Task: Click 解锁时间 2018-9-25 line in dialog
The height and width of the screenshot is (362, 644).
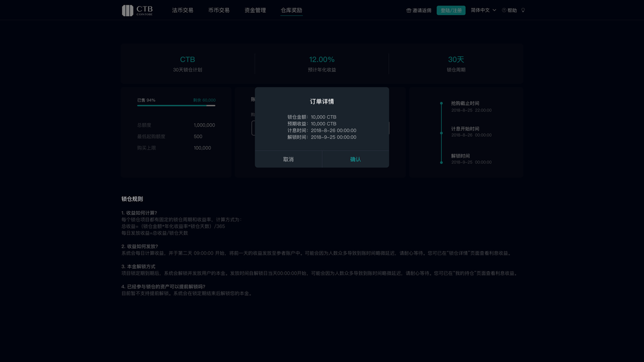Action: click(322, 137)
